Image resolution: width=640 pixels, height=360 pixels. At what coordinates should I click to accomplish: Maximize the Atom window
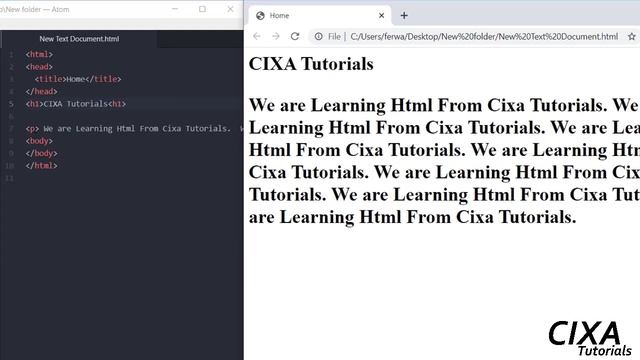[202, 9]
